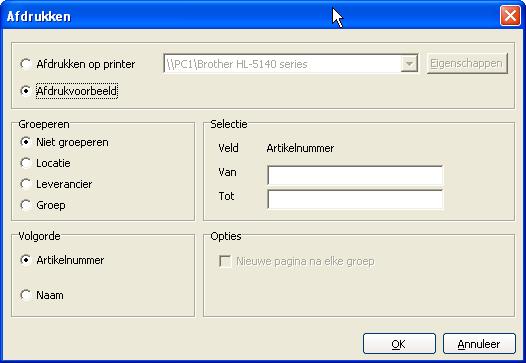526x363 pixels.
Task: Confirm with the OK button
Action: pyautogui.click(x=399, y=344)
